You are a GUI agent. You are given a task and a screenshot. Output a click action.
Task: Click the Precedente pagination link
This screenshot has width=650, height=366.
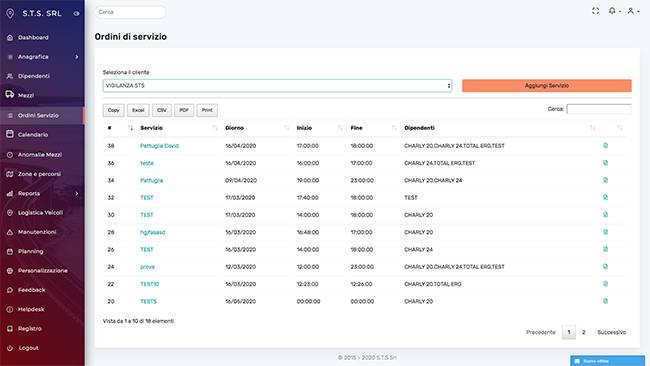541,332
